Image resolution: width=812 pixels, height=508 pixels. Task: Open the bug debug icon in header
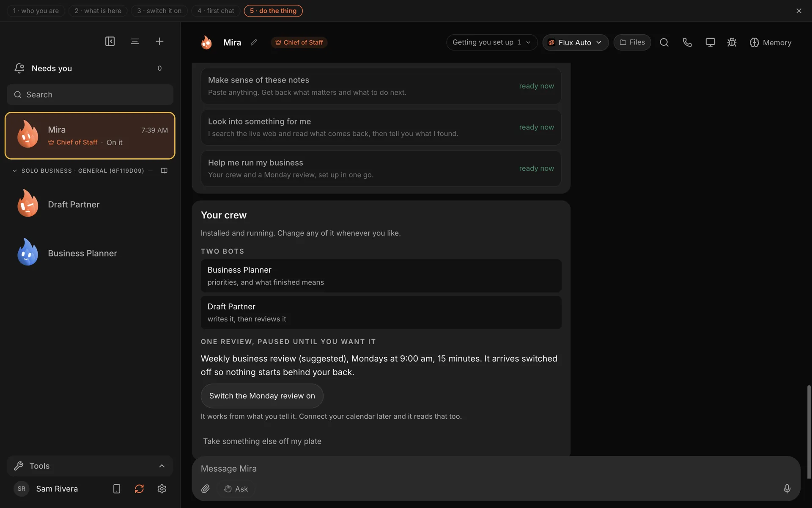click(x=732, y=42)
